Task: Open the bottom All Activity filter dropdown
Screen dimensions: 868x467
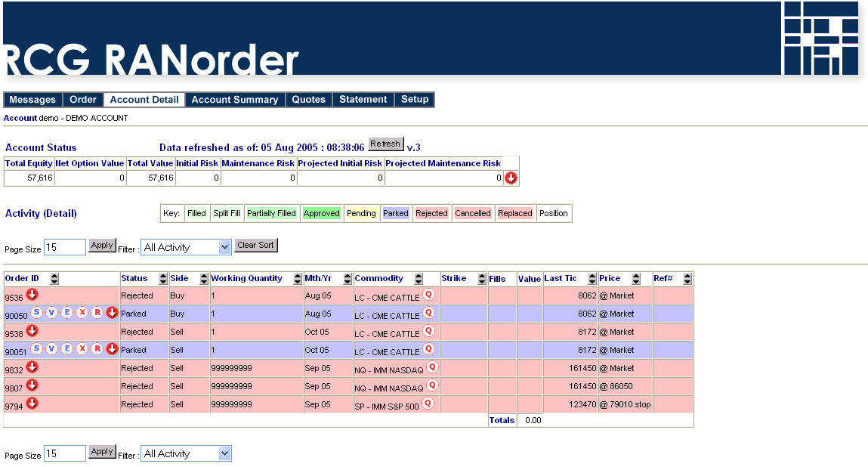Action: click(x=186, y=453)
